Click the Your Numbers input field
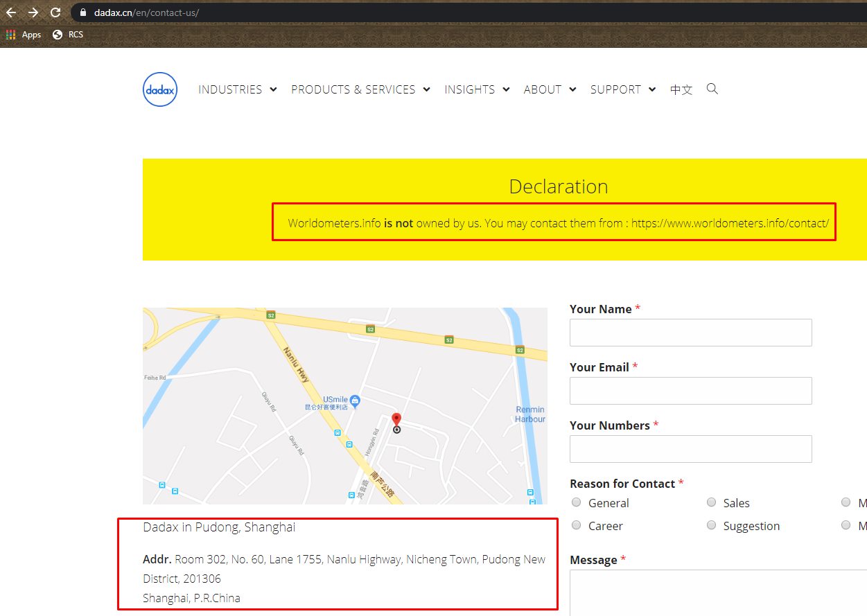 coord(690,449)
